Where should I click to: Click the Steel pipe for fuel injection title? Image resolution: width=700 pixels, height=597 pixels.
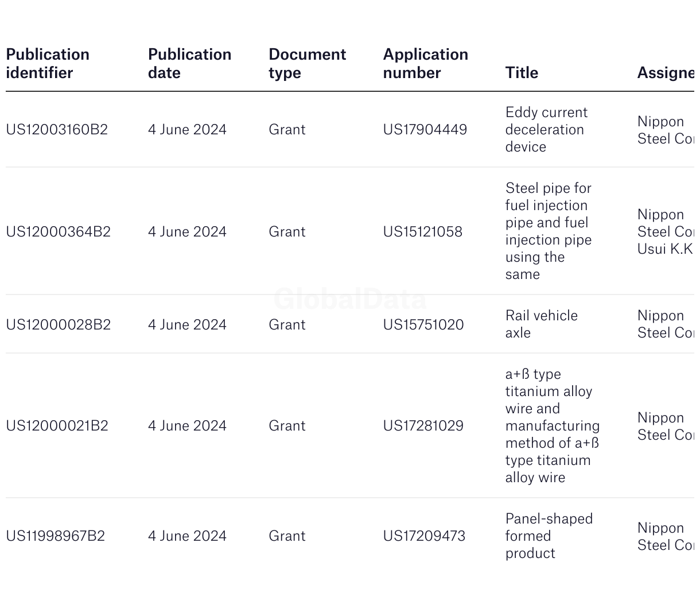549,231
